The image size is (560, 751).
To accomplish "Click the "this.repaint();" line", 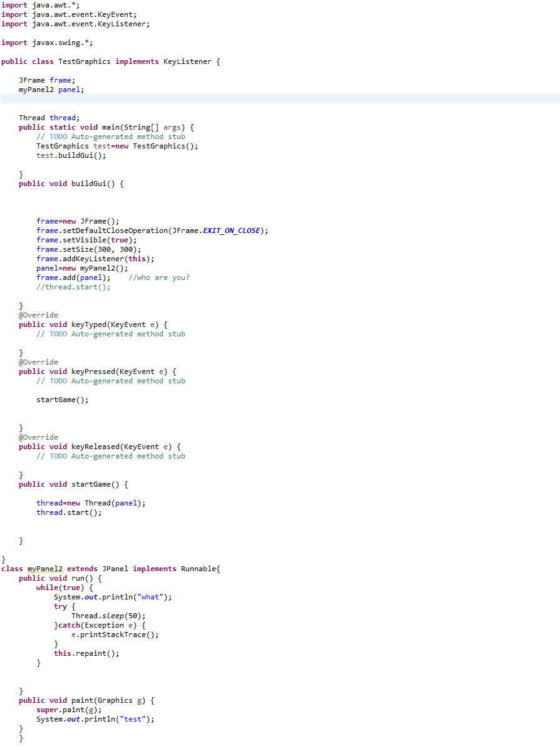I will click(x=86, y=653).
